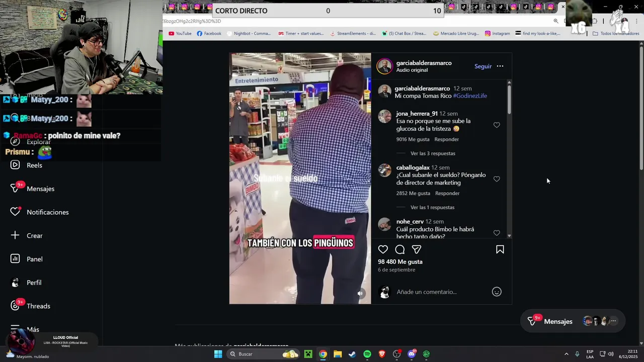Open garciabalderasmarco profile avatar in post header
The height and width of the screenshot is (362, 644).
pos(385,66)
